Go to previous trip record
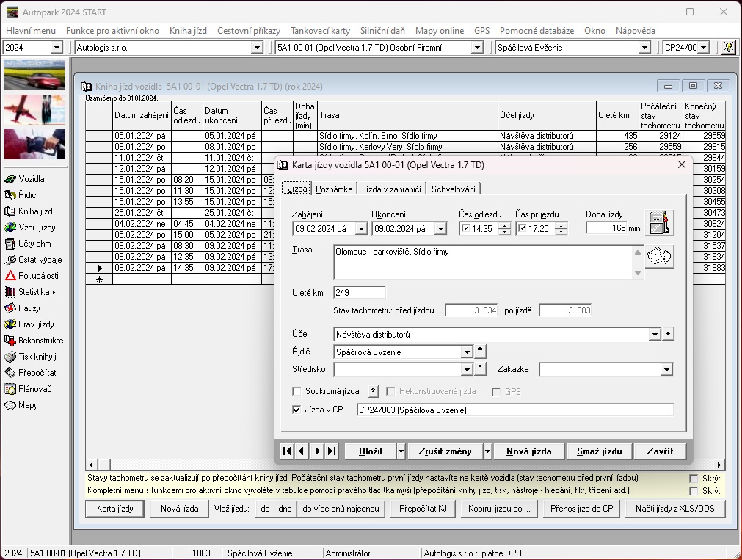Viewport: 742px width, 560px height. [302, 451]
